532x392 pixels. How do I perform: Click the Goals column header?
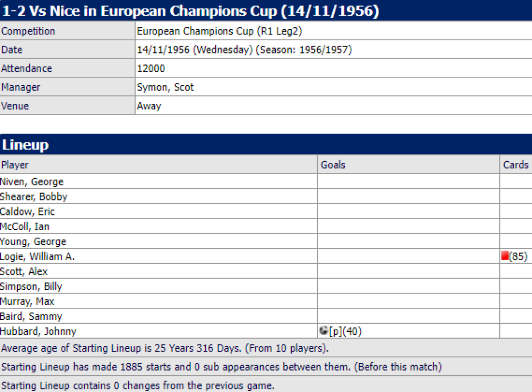pos(333,165)
